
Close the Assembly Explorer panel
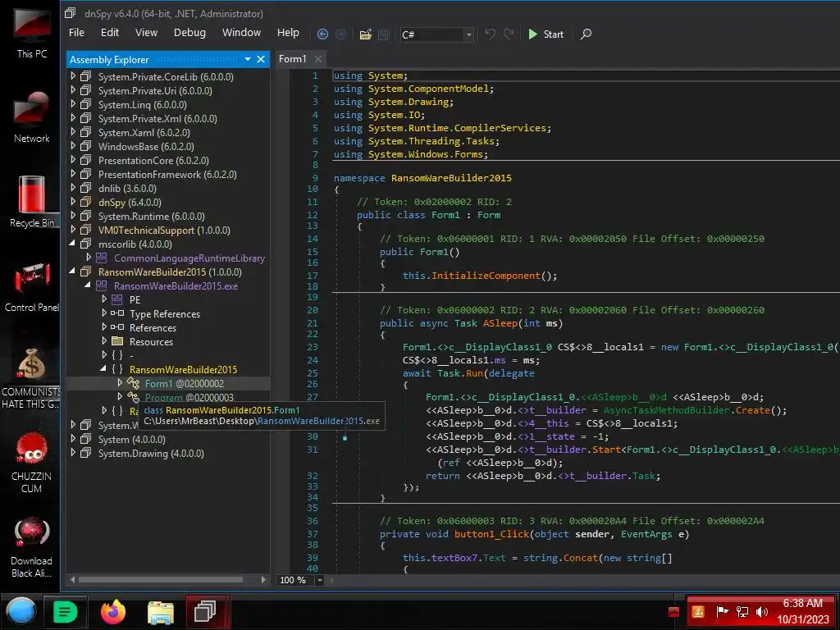[x=261, y=59]
